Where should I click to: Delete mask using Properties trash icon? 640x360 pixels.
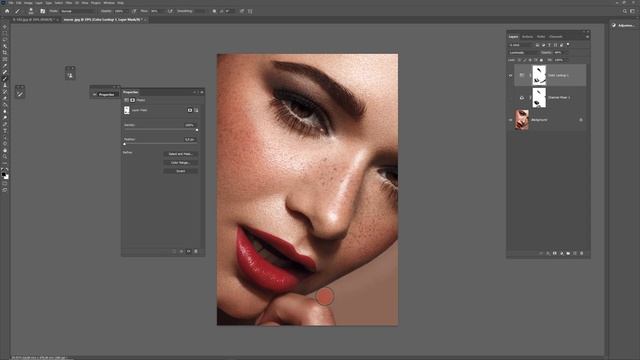click(x=196, y=251)
